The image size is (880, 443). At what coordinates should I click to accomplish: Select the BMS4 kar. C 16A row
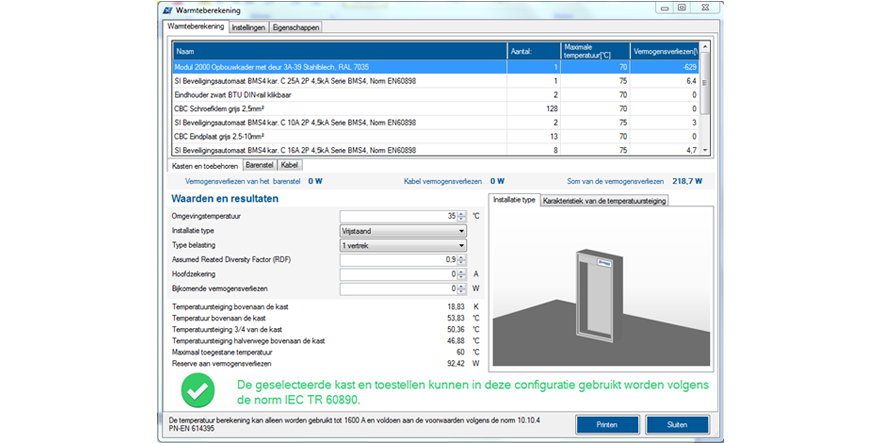(436, 149)
